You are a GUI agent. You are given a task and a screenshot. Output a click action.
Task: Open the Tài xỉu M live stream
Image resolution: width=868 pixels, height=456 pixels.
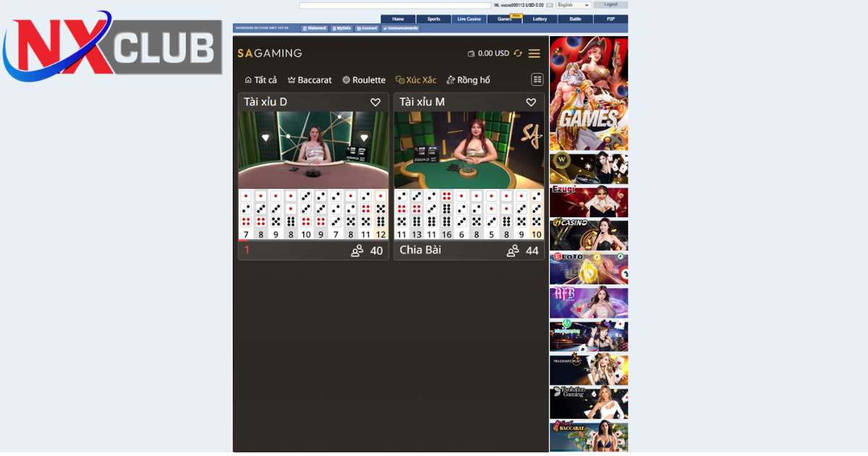coord(469,150)
